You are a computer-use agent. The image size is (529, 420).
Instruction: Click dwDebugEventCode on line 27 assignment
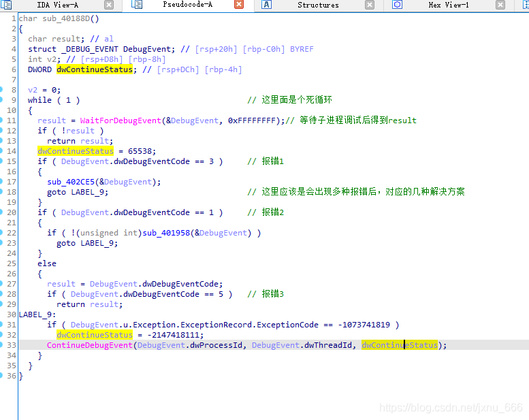coord(180,284)
